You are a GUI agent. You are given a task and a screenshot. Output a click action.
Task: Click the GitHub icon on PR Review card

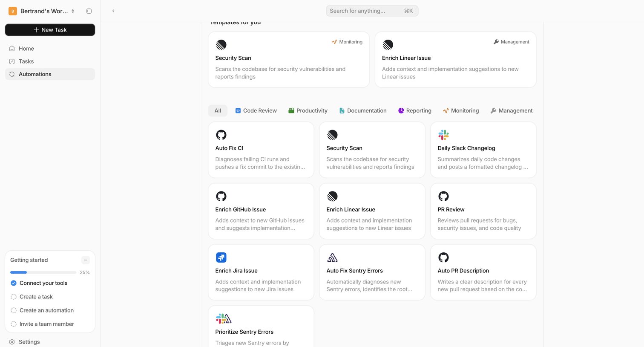click(443, 196)
